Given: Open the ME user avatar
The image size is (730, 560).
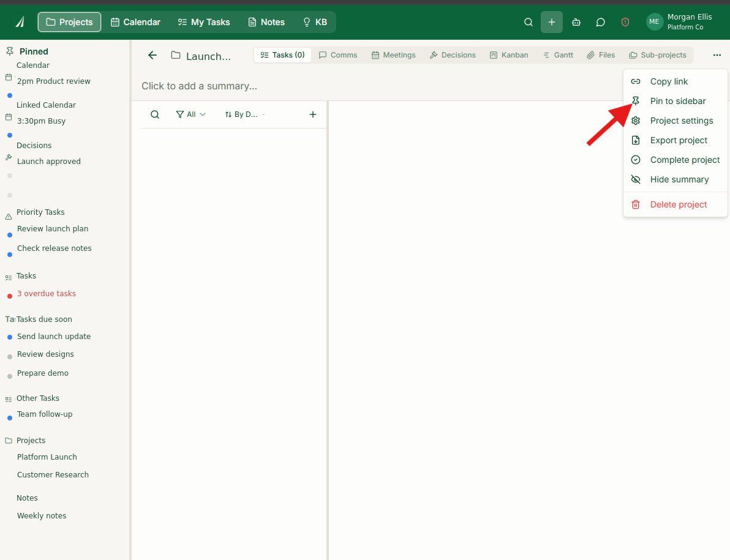Looking at the screenshot, I should click(654, 22).
